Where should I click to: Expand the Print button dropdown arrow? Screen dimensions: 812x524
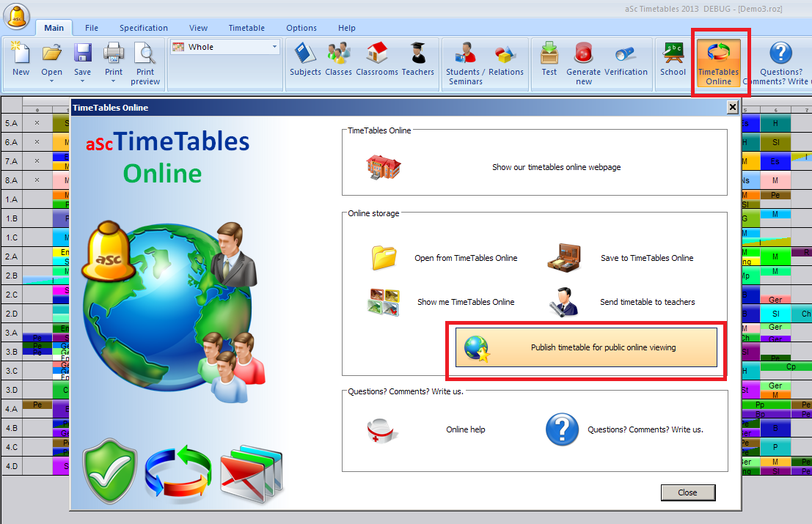click(114, 81)
